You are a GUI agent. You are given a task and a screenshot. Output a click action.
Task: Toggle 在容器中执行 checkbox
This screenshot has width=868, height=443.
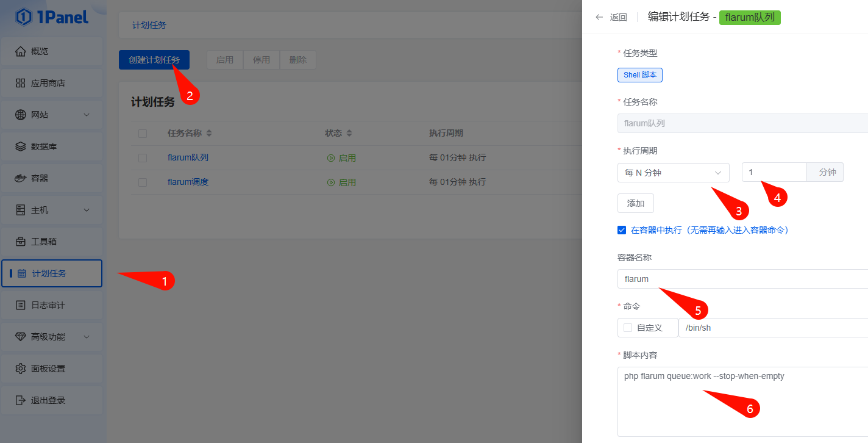(622, 230)
